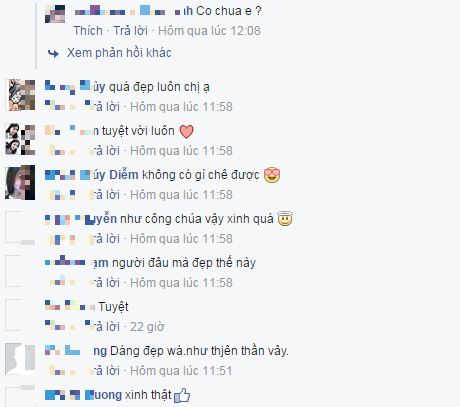Click the reply arrow icon beside 'Xem phản hồi khác'

pyautogui.click(x=53, y=53)
